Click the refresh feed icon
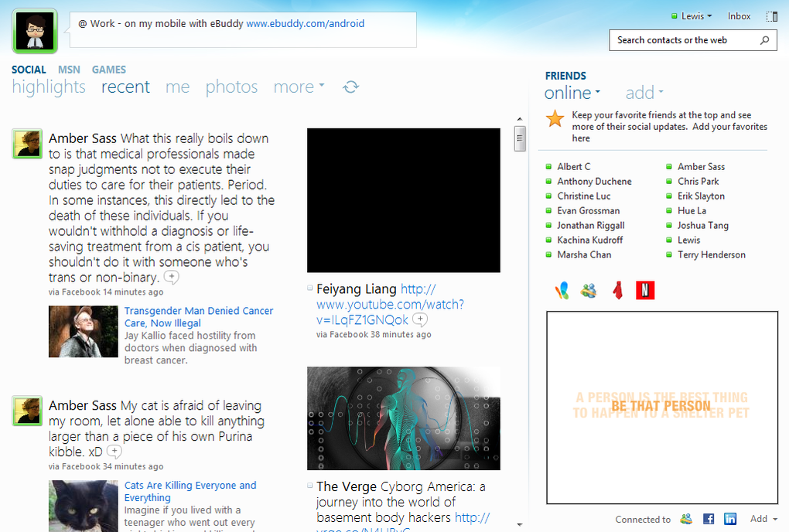Screen dimensions: 789x532 (x=350, y=87)
